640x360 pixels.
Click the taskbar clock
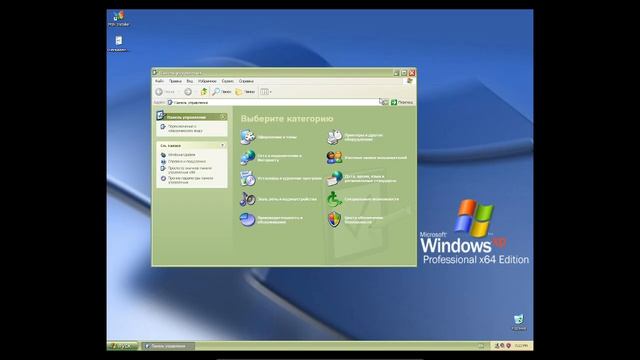tap(521, 346)
